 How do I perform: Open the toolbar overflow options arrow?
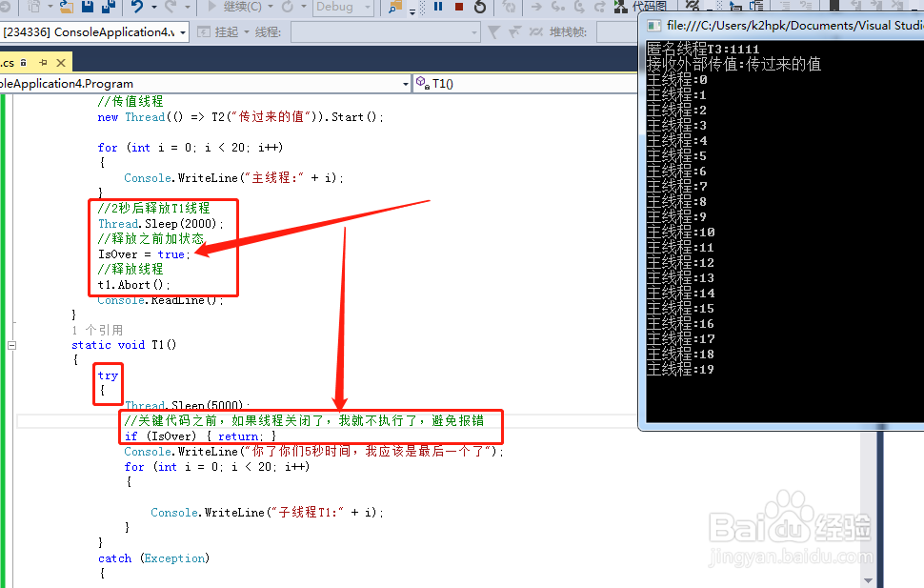click(412, 11)
